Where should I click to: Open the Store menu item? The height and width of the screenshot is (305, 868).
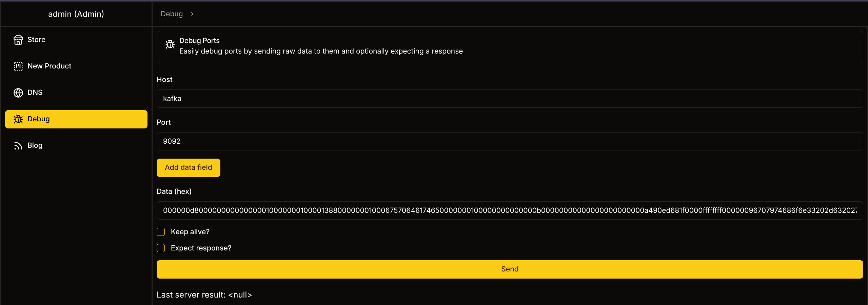coord(36,40)
